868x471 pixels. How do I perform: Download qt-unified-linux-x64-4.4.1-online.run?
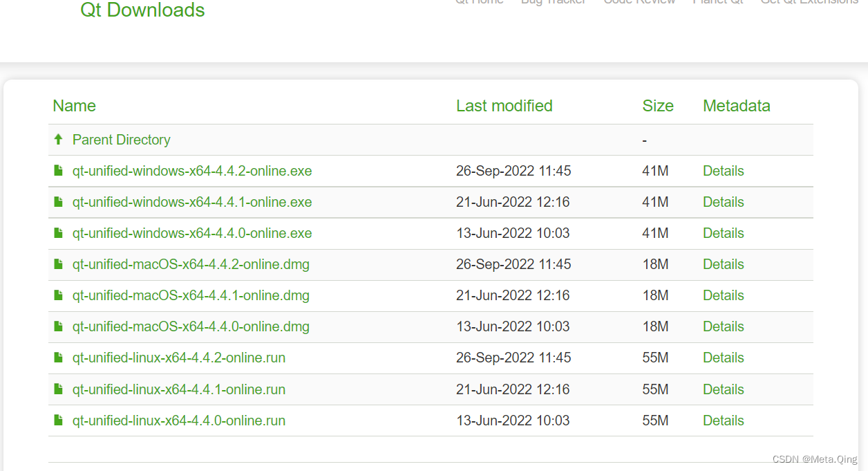[179, 389]
